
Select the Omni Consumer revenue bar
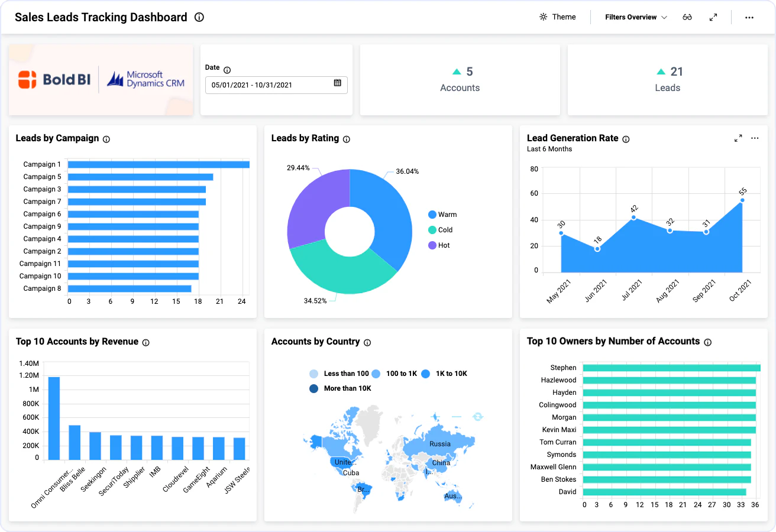[x=54, y=418]
